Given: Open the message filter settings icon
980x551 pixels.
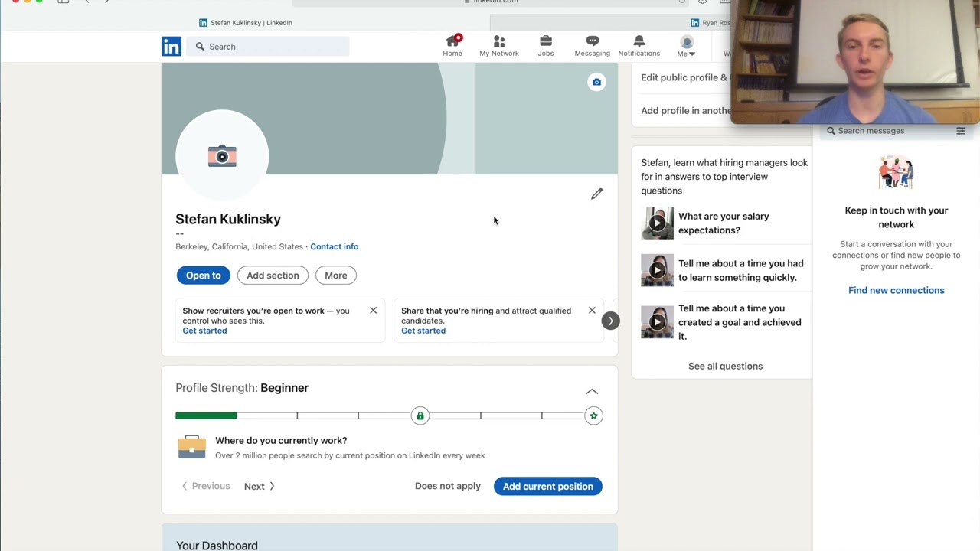Looking at the screenshot, I should coord(961,131).
